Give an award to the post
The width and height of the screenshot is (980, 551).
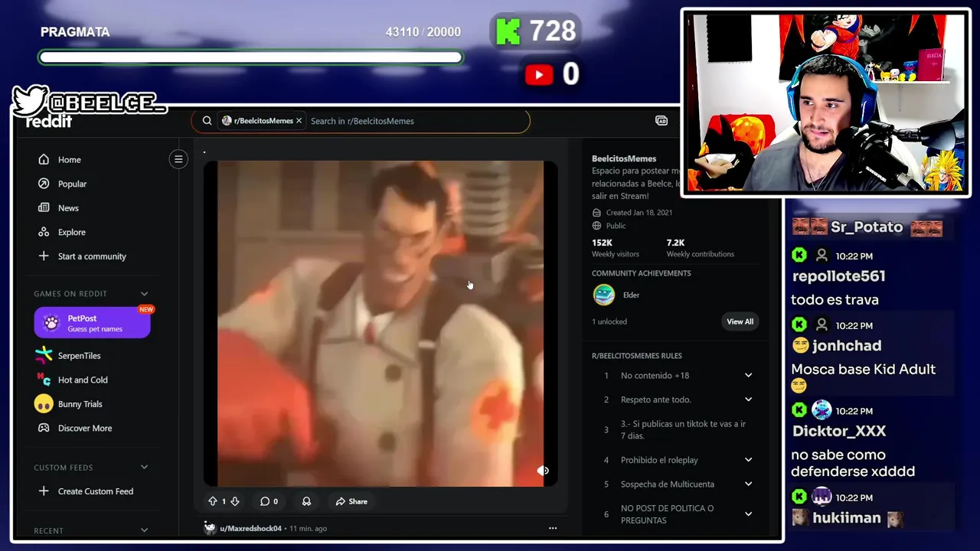point(306,501)
